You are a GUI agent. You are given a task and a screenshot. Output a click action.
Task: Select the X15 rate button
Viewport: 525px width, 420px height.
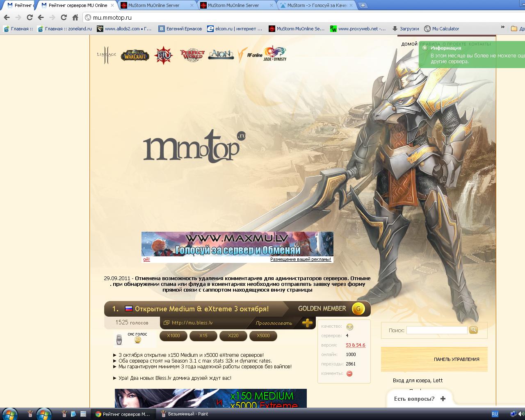pos(203,336)
